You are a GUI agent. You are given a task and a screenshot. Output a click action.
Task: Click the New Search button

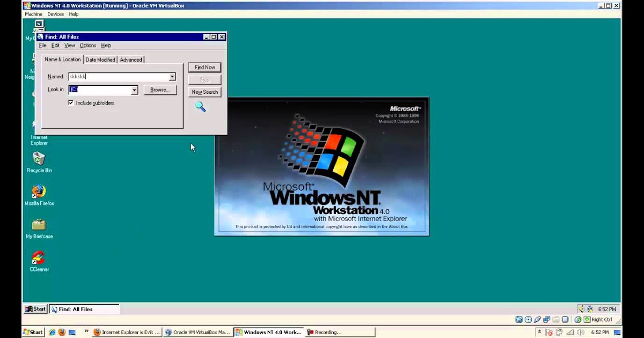tap(204, 92)
